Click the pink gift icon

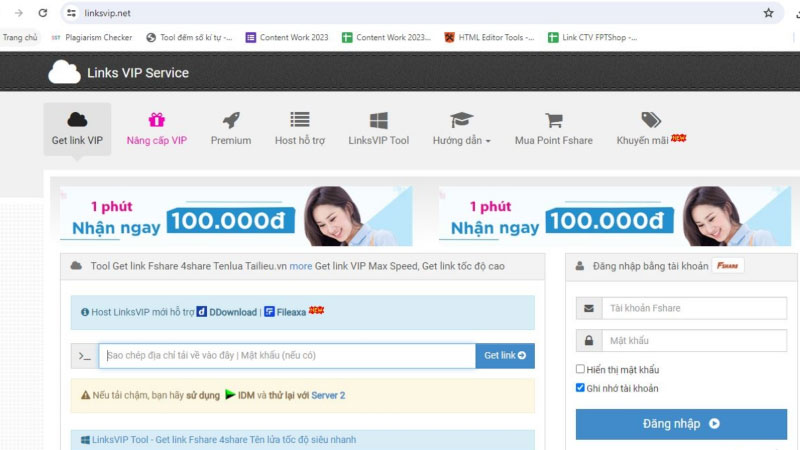157,120
